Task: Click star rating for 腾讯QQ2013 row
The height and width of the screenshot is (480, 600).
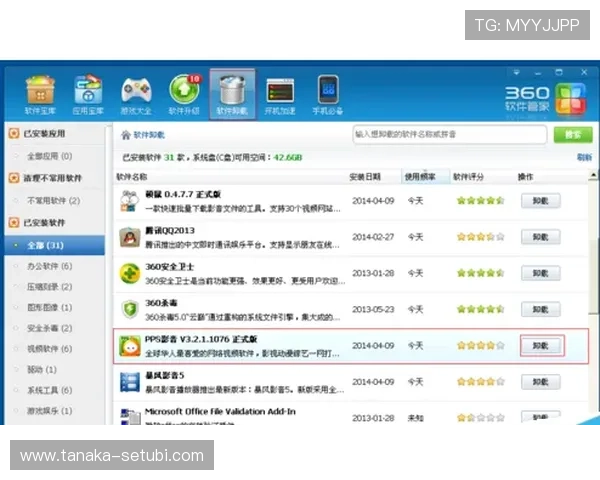Action: [481, 237]
